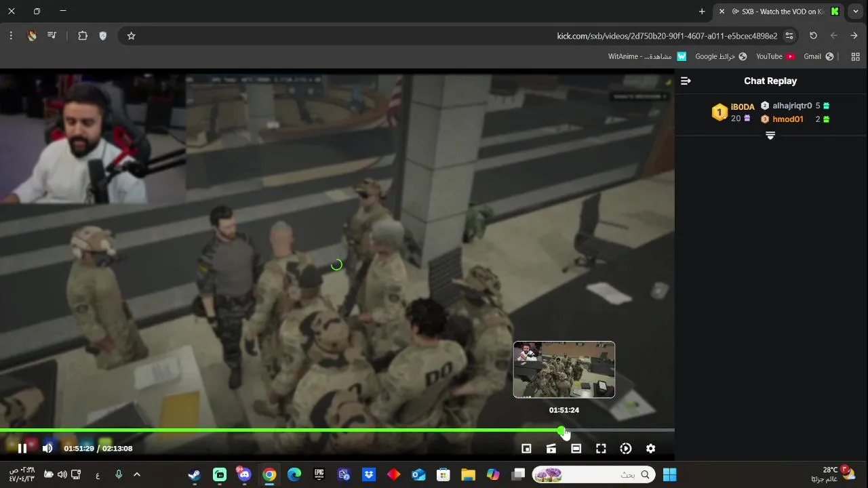Open the media controls button

pos(52,36)
